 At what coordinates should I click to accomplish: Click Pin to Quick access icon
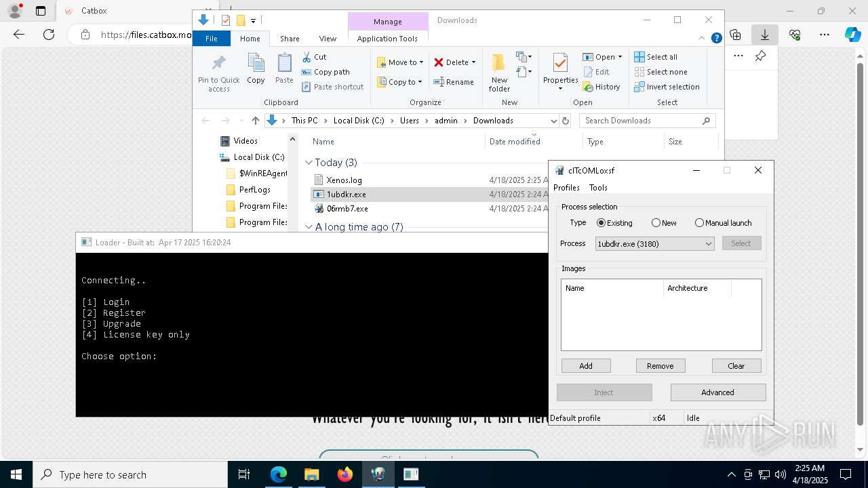[x=218, y=73]
